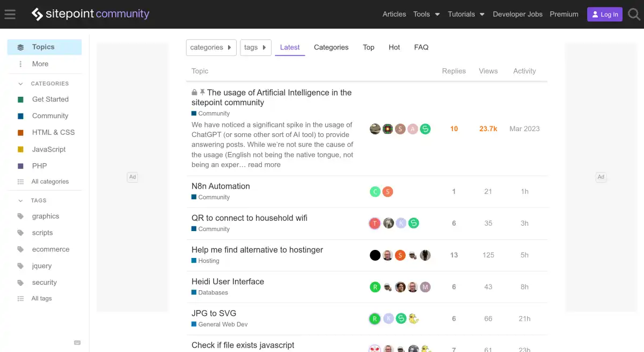This screenshot has width=644, height=352.
Task: Click the Log In button
Action: (604, 15)
